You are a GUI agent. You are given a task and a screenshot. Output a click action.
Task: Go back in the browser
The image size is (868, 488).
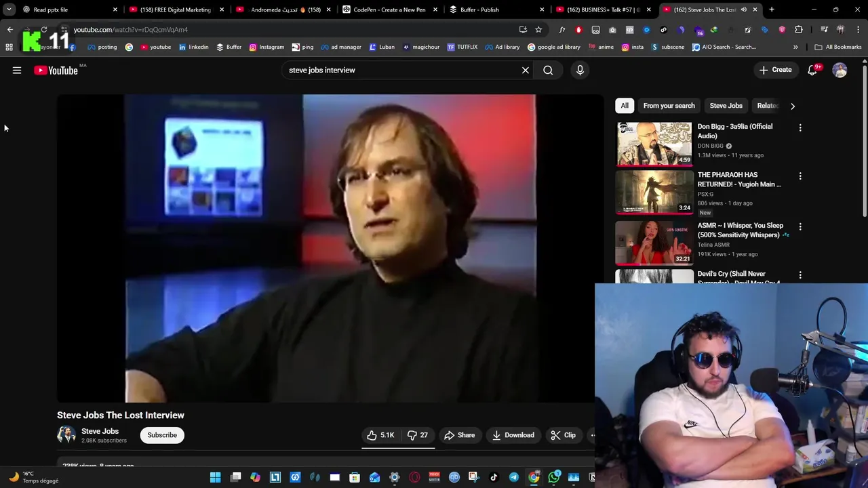[x=9, y=30]
